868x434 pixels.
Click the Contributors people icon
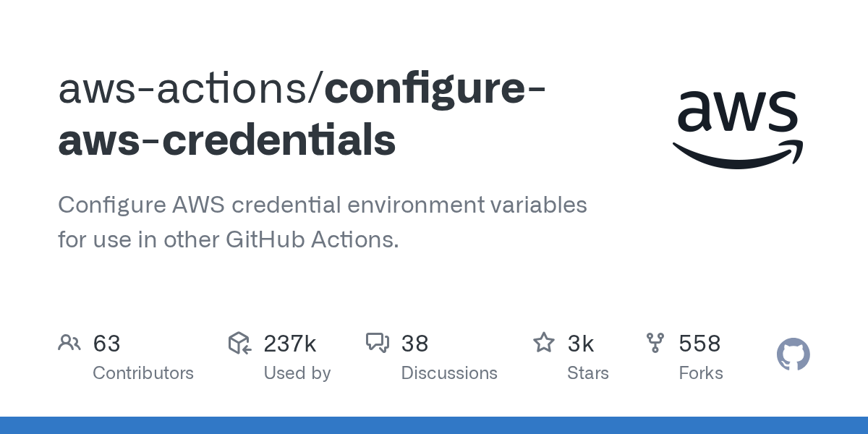point(69,343)
